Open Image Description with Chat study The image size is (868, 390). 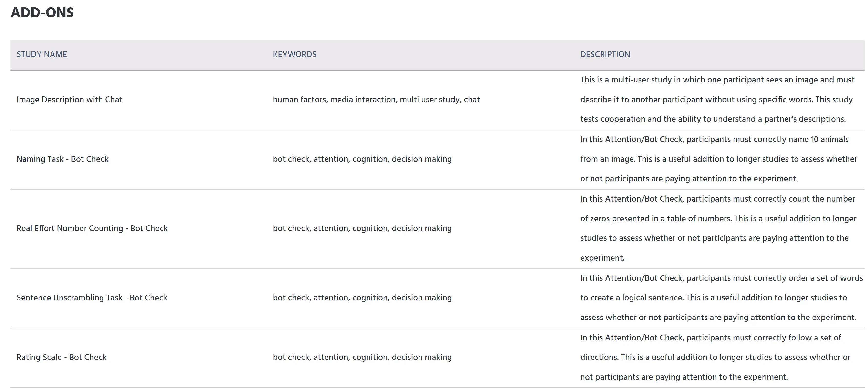(69, 99)
